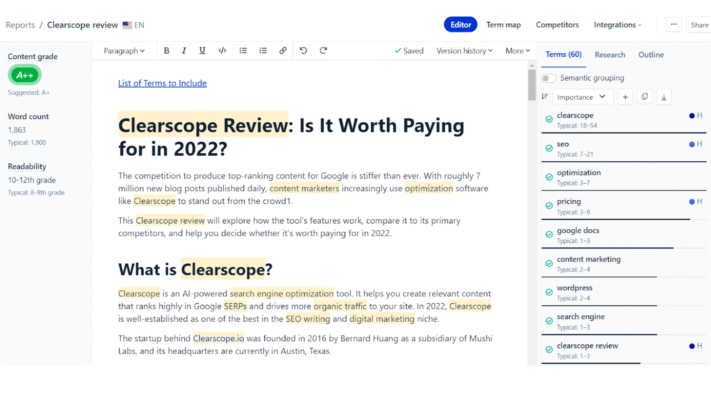Click the check icon for clearscope review term
Viewport: 711px width, 400px height.
[549, 350]
